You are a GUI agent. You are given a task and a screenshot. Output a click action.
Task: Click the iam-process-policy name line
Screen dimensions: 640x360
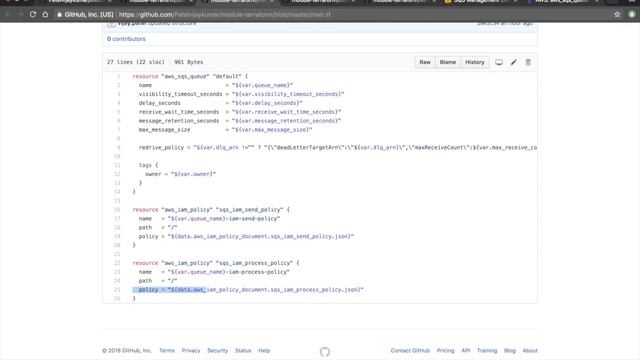214,272
